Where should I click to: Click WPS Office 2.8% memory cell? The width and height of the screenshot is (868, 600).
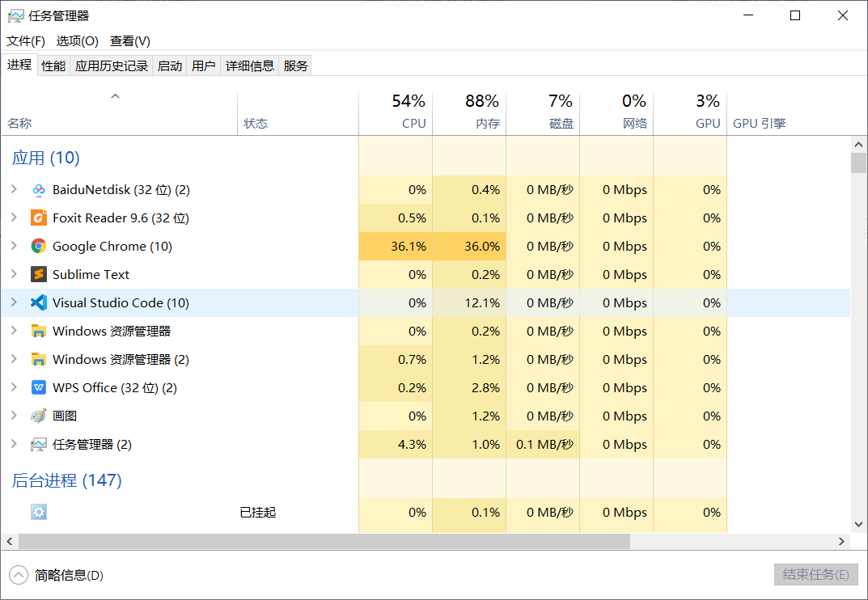click(x=469, y=388)
